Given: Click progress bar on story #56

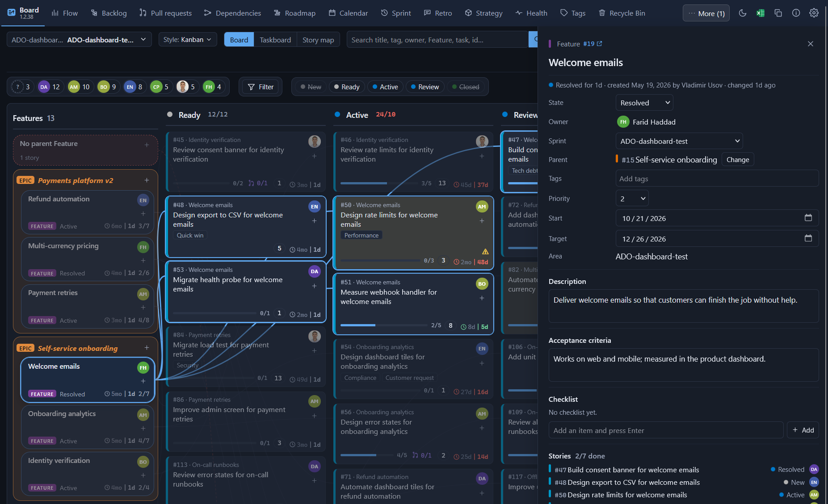Looking at the screenshot, I should click(366, 455).
